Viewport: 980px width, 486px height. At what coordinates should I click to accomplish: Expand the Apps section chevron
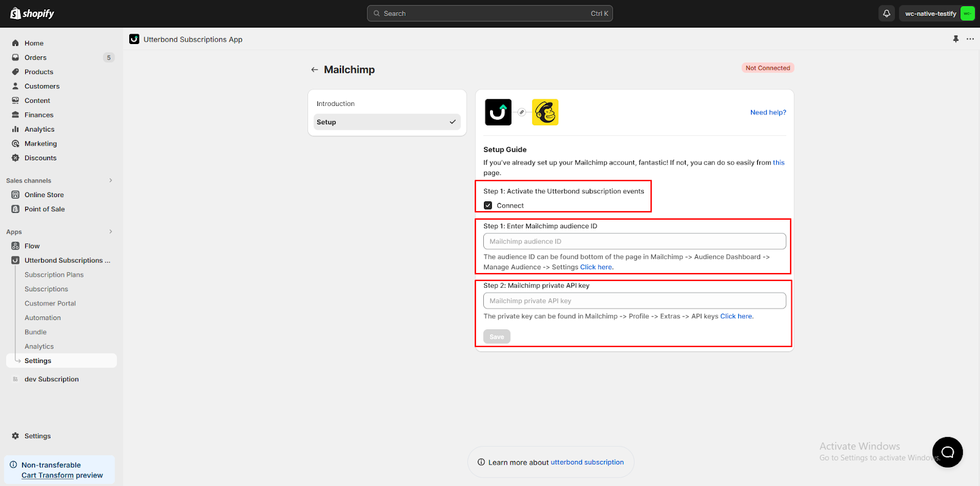[111, 231]
